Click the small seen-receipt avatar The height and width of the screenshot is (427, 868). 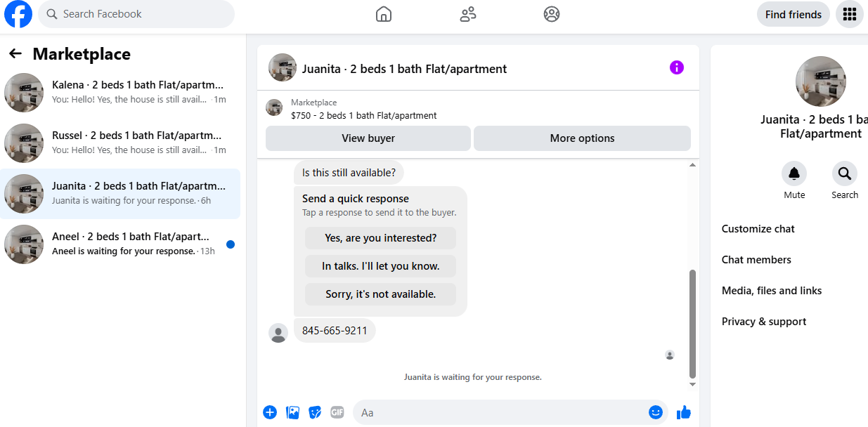[x=670, y=355]
